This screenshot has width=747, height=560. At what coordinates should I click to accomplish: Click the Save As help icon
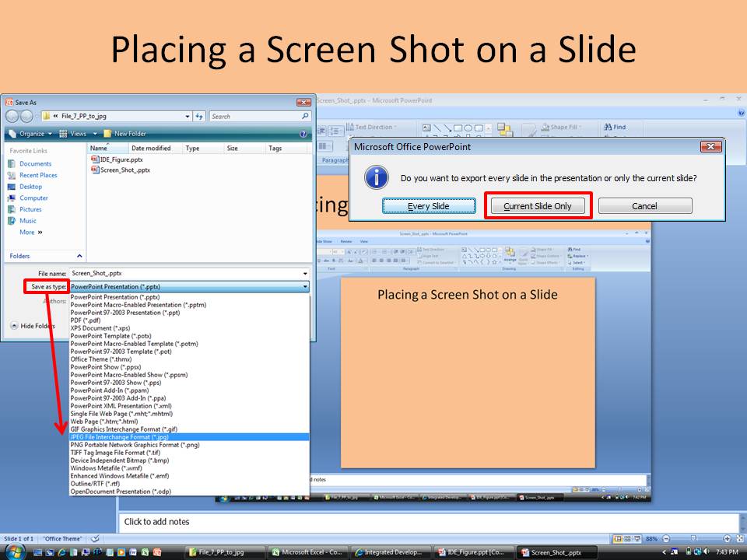(303, 135)
